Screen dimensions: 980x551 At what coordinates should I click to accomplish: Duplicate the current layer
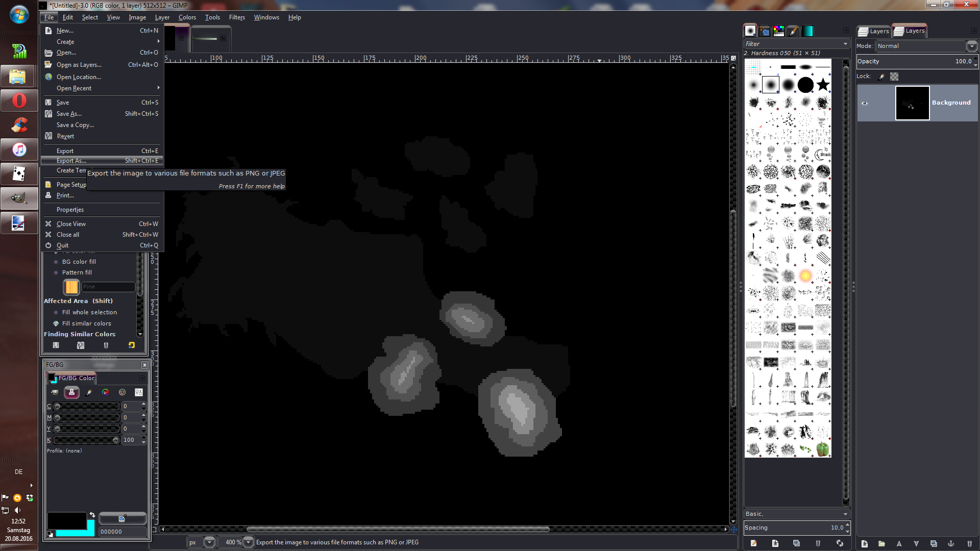pyautogui.click(x=934, y=544)
